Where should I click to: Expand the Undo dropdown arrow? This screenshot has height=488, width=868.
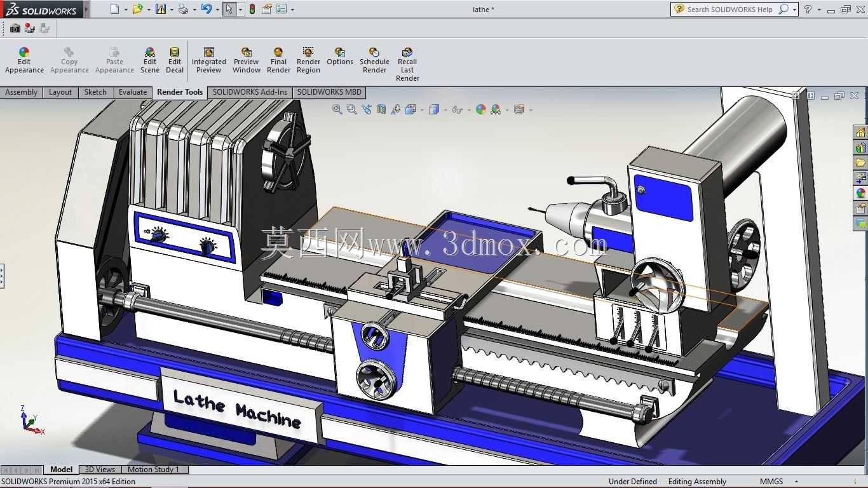(217, 10)
